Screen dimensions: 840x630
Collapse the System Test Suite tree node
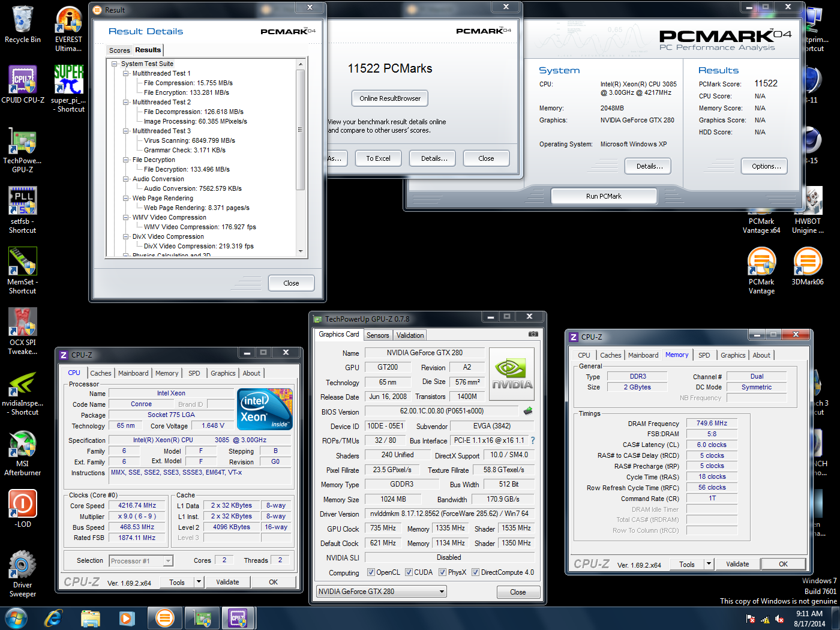point(115,64)
